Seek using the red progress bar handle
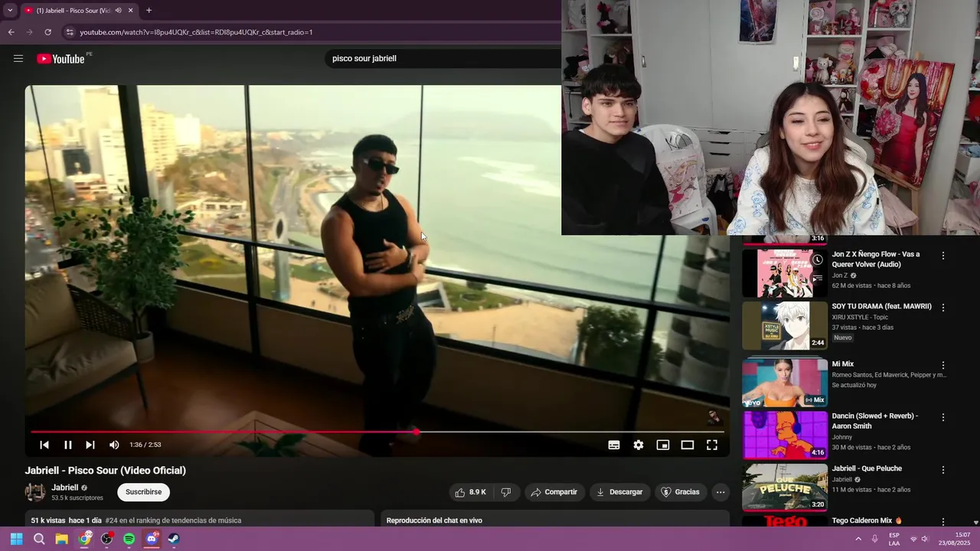This screenshot has width=980, height=551. (x=416, y=432)
